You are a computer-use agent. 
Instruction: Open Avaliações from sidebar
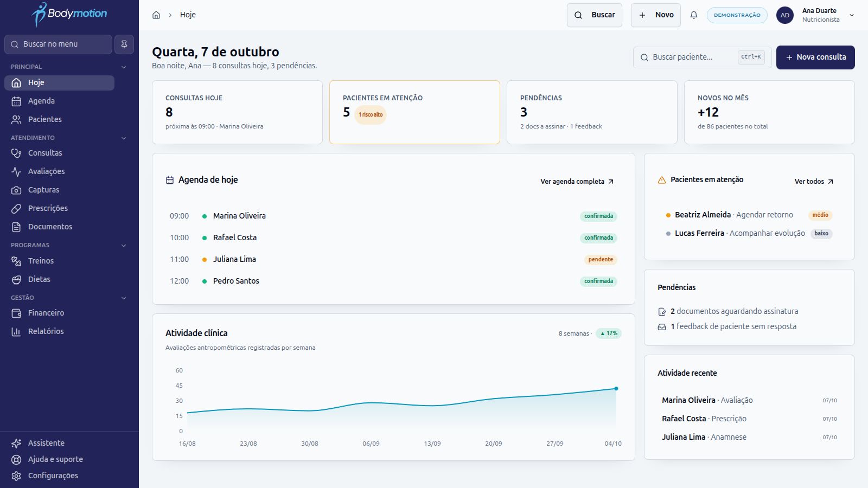(x=60, y=171)
